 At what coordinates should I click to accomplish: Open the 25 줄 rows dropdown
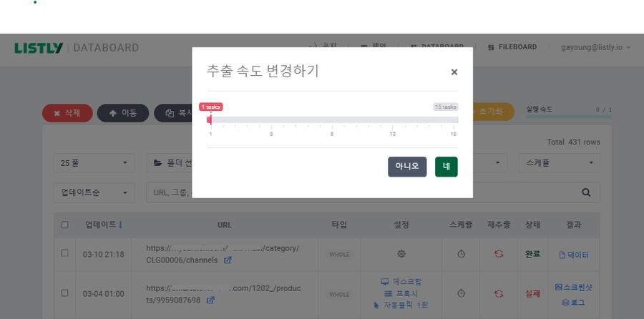point(94,163)
